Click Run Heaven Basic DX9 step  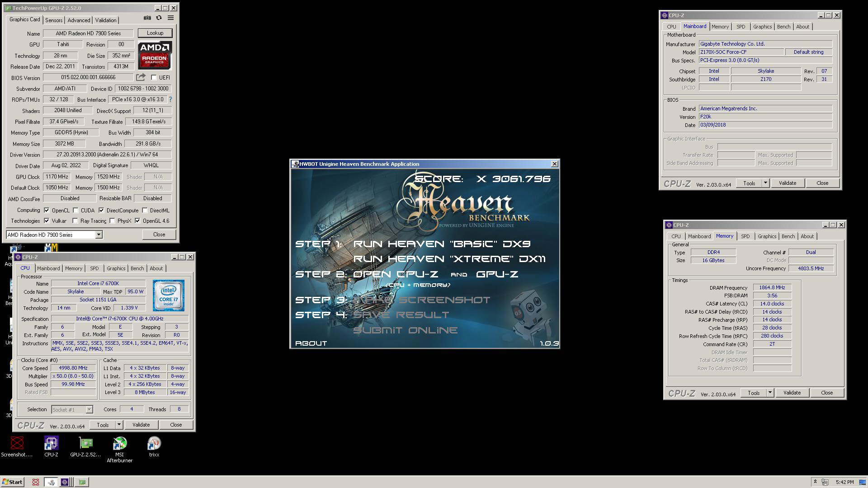tap(442, 244)
